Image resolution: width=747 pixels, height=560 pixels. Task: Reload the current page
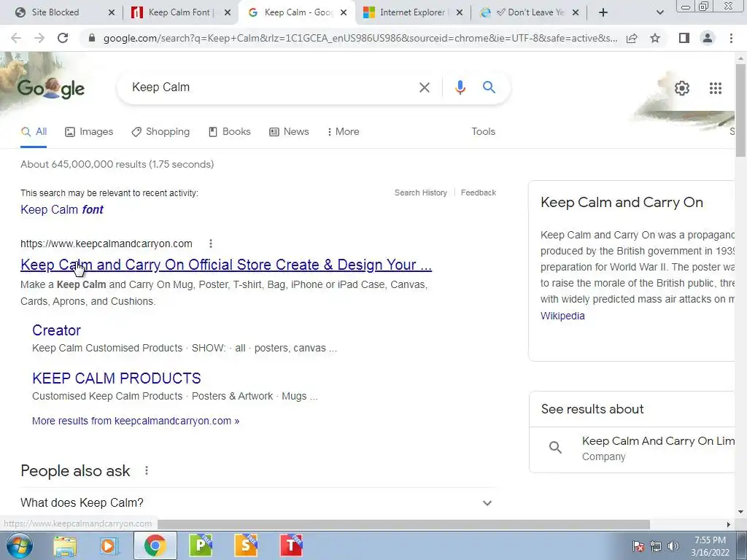[x=63, y=38]
